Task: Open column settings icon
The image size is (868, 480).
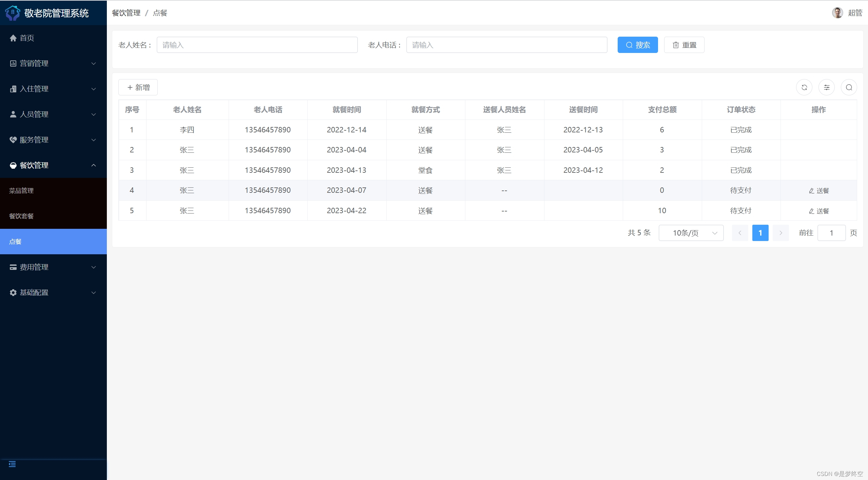Action: 827,88
